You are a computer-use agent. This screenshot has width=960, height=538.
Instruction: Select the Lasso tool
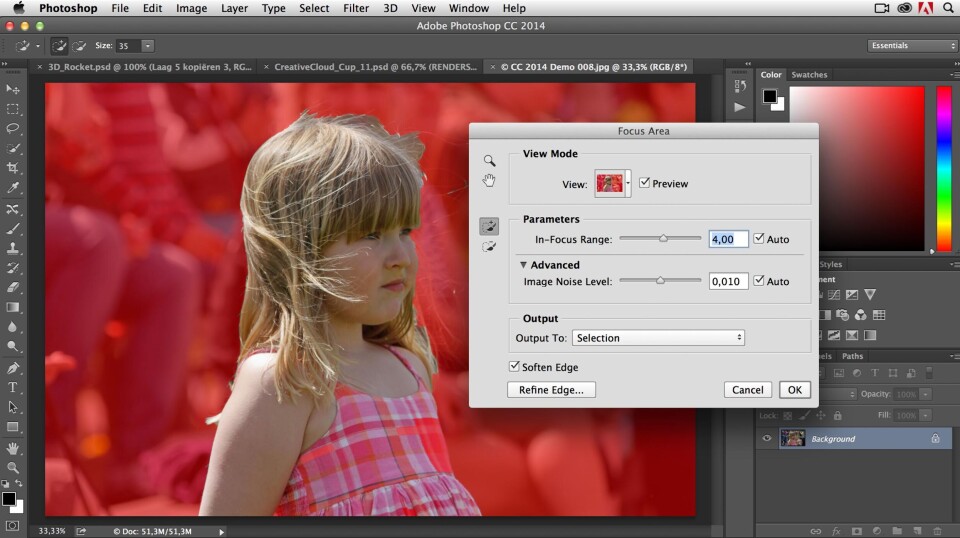pos(12,129)
